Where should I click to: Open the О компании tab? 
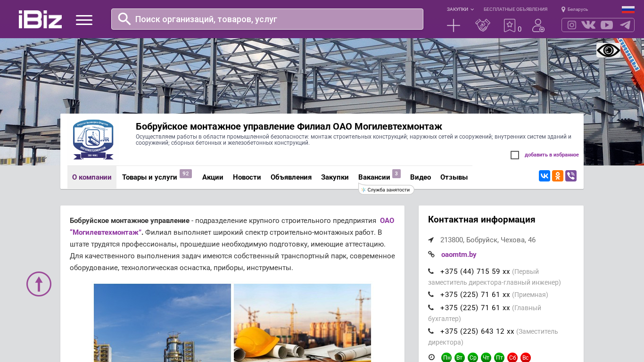92,177
